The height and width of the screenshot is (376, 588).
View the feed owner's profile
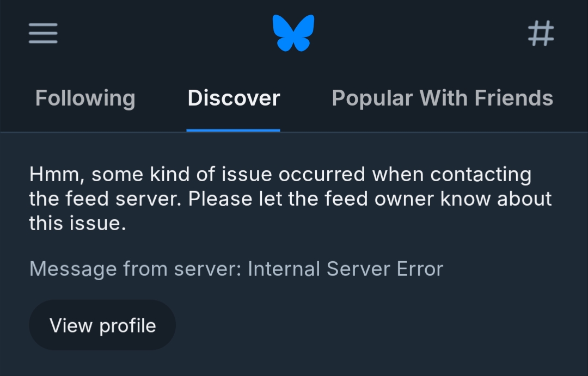[102, 325]
